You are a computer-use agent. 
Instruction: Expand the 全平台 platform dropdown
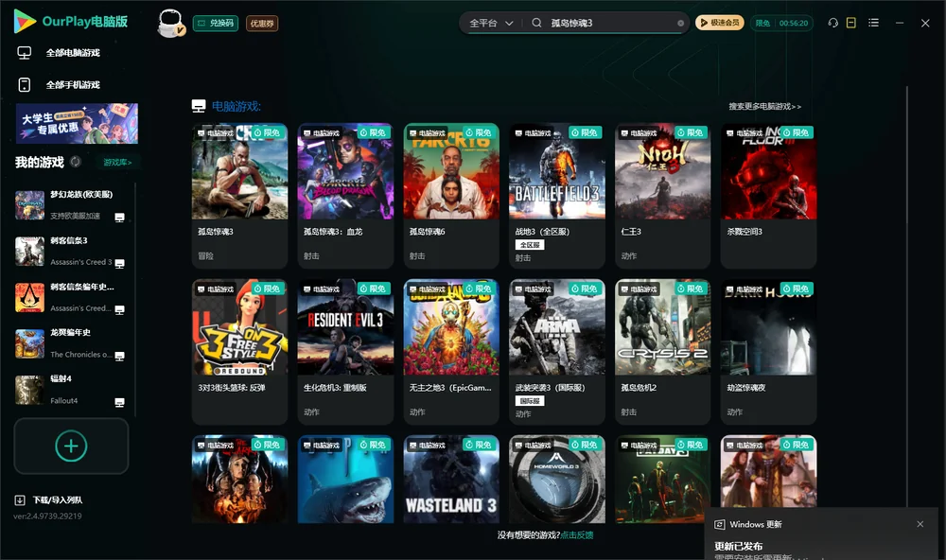click(491, 23)
